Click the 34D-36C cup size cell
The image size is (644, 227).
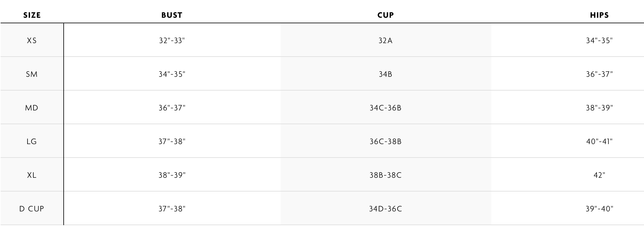[x=385, y=209]
